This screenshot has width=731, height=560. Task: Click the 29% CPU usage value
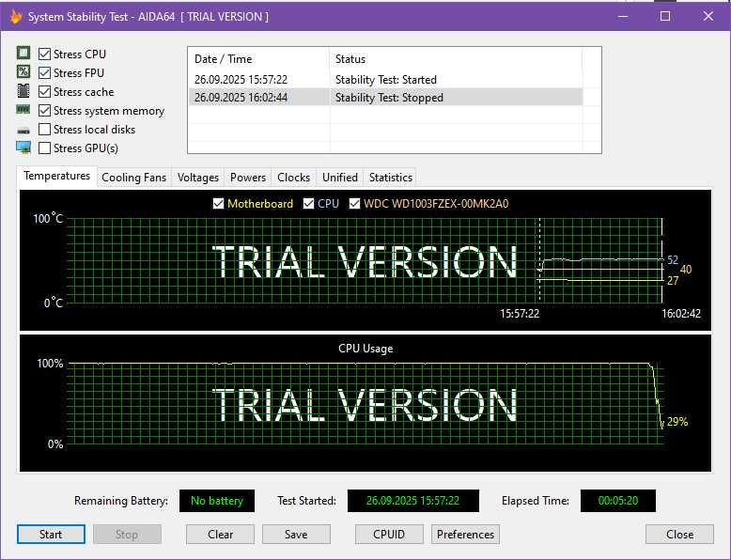point(677,422)
